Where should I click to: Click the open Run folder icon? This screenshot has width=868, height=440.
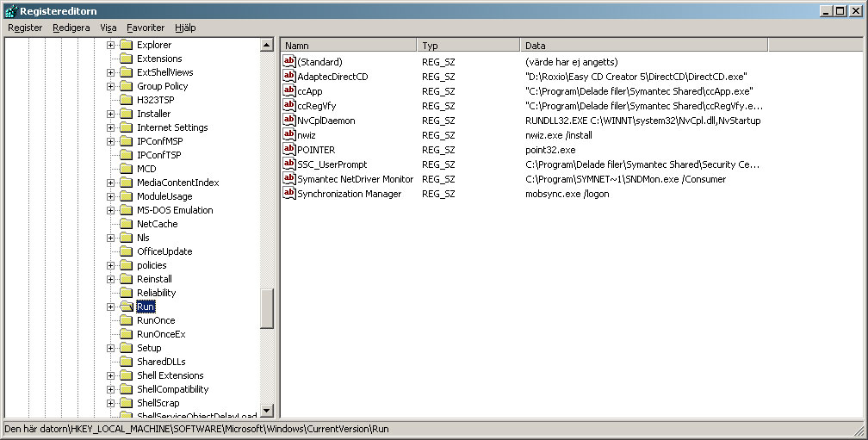tap(127, 307)
